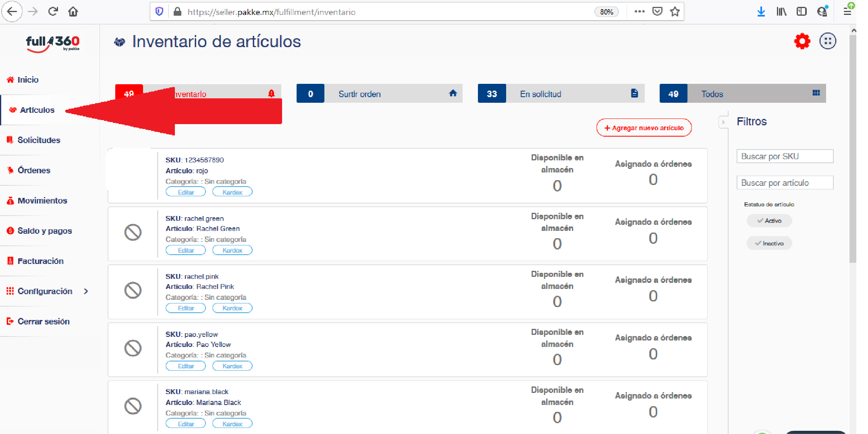Click the 80% zoom level indicator
Screen dimensions: 868x434
606,12
